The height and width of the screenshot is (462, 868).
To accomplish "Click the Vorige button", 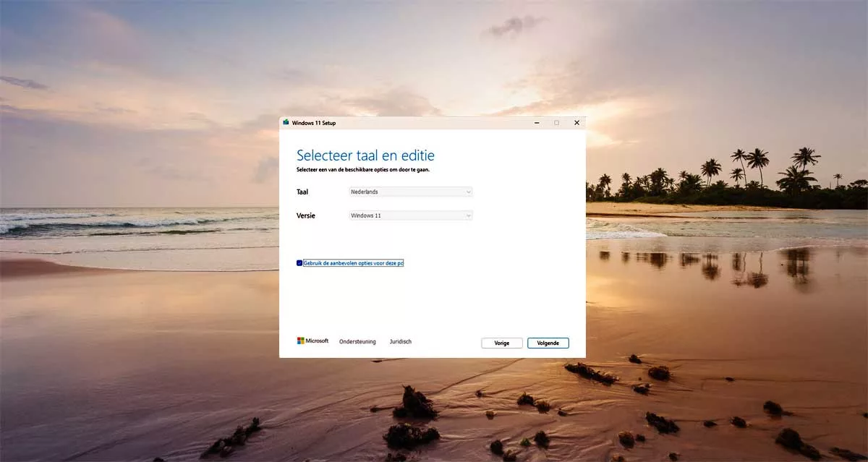I will pyautogui.click(x=502, y=343).
